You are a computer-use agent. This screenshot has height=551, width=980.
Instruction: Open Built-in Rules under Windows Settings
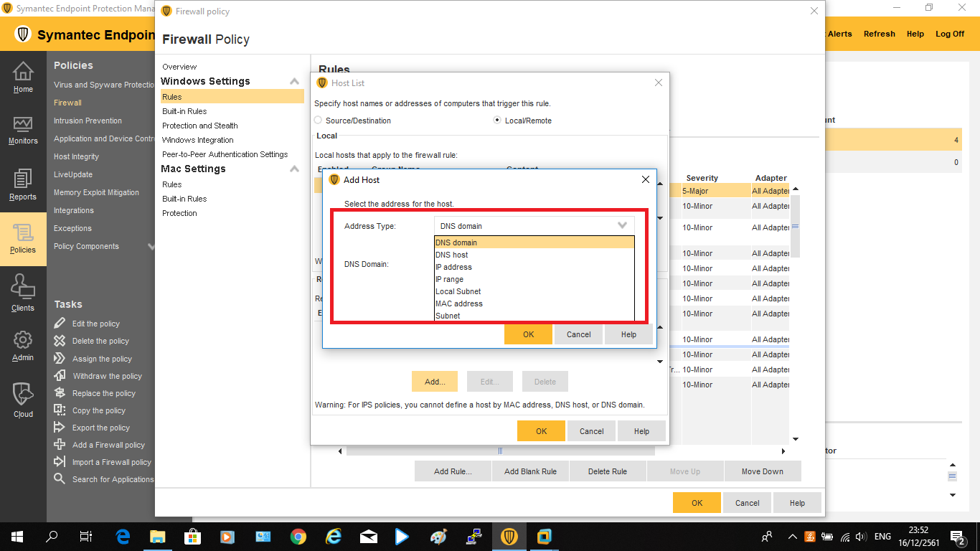point(184,111)
